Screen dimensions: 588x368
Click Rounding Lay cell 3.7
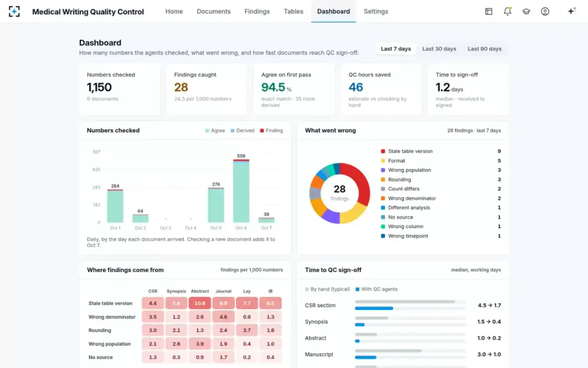[247, 330]
